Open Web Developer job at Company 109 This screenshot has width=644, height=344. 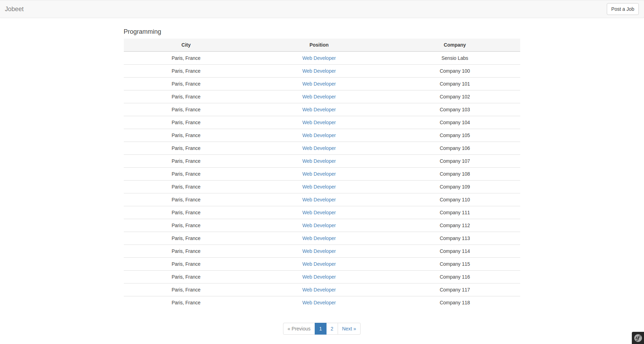pos(319,187)
